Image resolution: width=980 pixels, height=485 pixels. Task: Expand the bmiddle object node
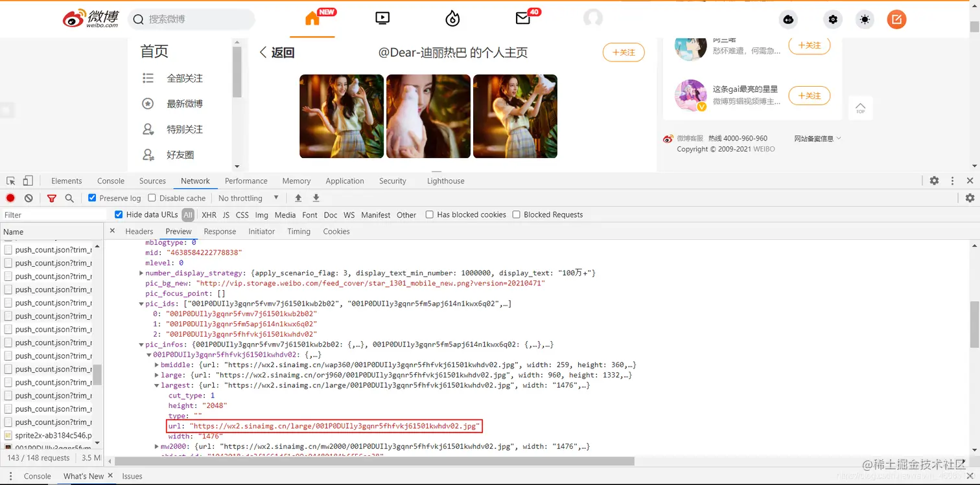pos(157,365)
